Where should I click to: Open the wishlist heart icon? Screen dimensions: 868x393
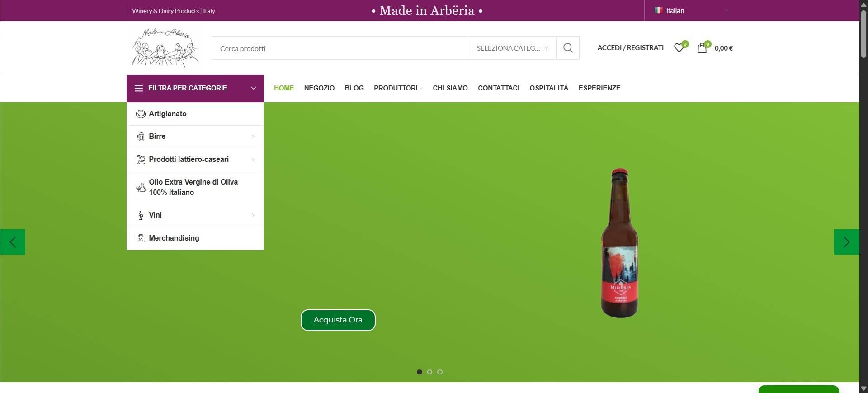click(679, 48)
